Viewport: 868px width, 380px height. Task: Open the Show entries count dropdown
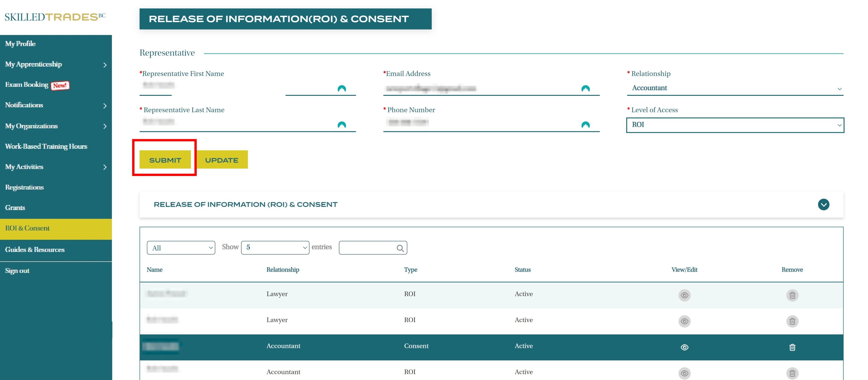pos(275,248)
